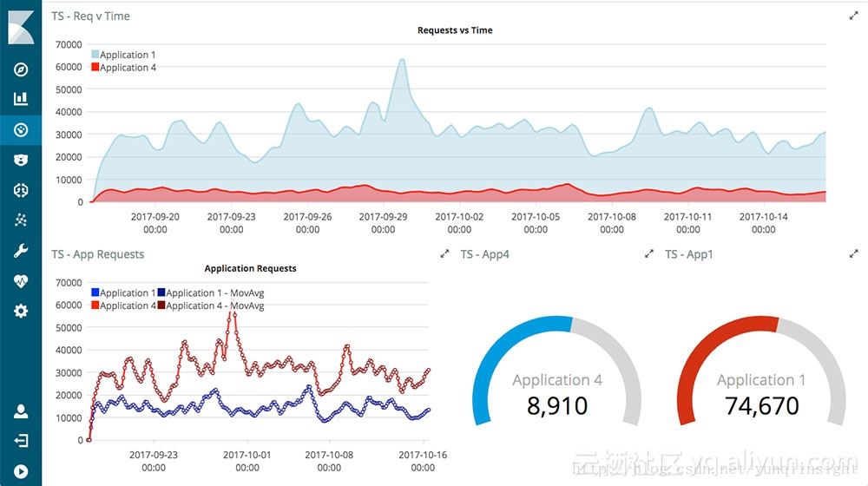
Task: Open Discover via the compass icon
Action: (x=21, y=69)
